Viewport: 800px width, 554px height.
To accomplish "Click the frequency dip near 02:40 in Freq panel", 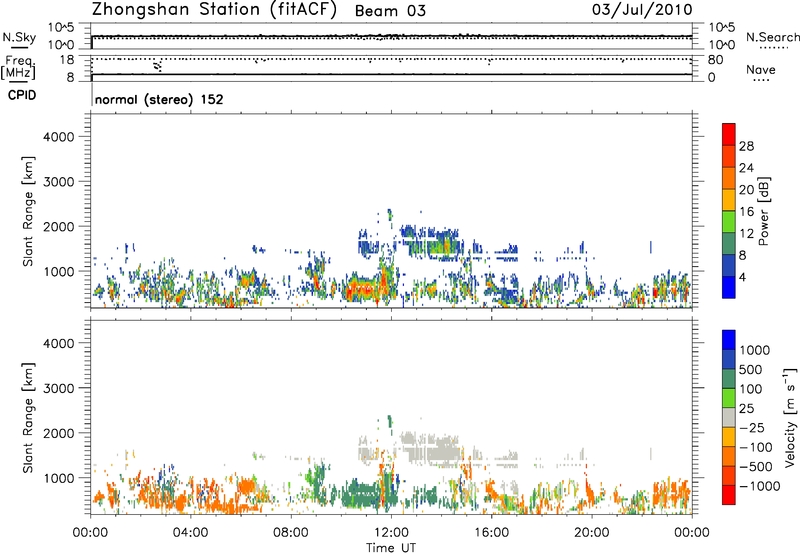I will (x=158, y=65).
